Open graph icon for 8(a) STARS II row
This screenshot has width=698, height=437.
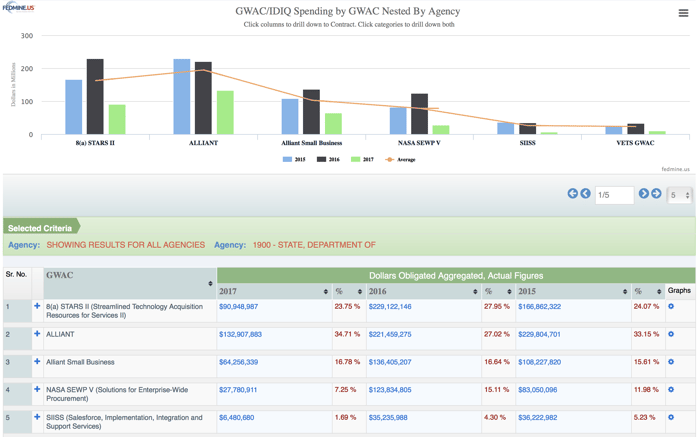coord(671,306)
